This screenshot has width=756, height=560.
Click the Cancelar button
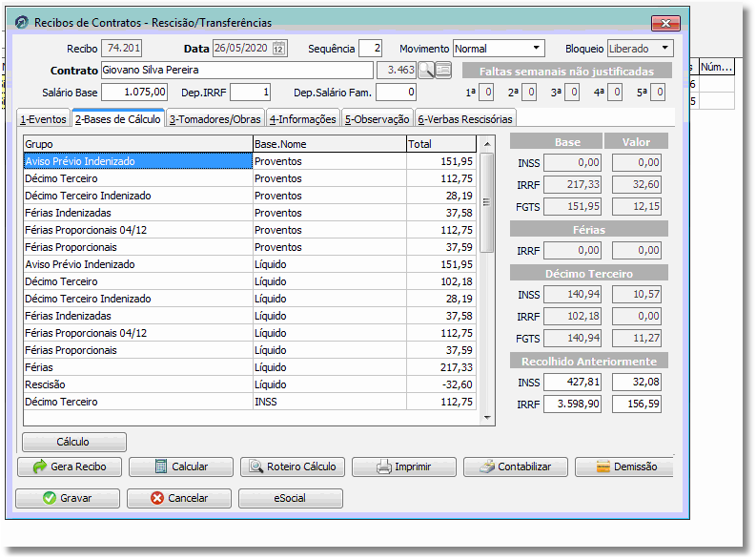coord(179,498)
